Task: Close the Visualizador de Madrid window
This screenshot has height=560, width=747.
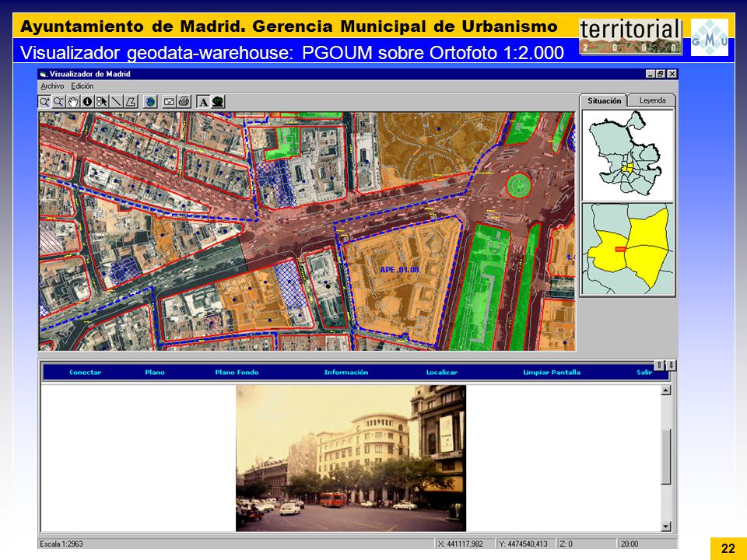Action: coord(672,74)
